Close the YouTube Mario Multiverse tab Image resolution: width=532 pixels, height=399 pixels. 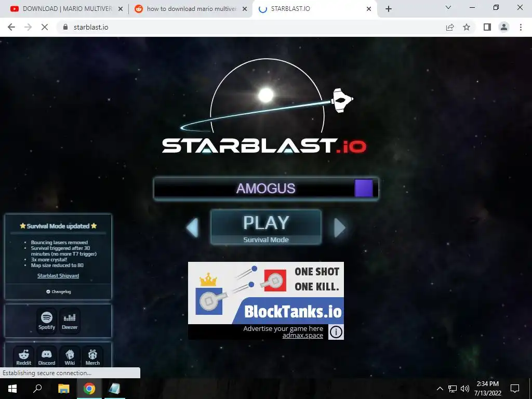pos(121,9)
